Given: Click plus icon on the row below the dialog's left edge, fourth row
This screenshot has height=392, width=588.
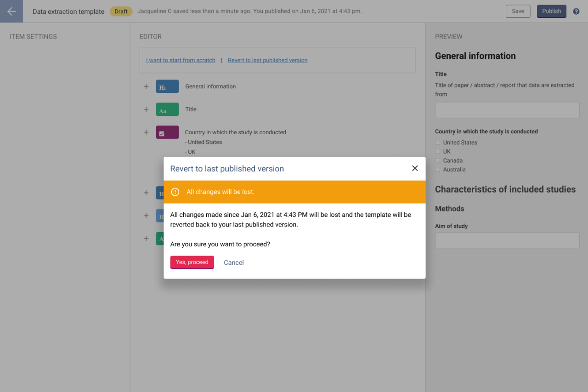Looking at the screenshot, I should (146, 193).
